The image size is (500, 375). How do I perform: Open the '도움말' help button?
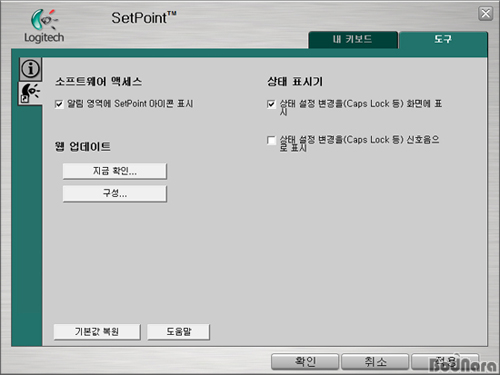pos(179,332)
